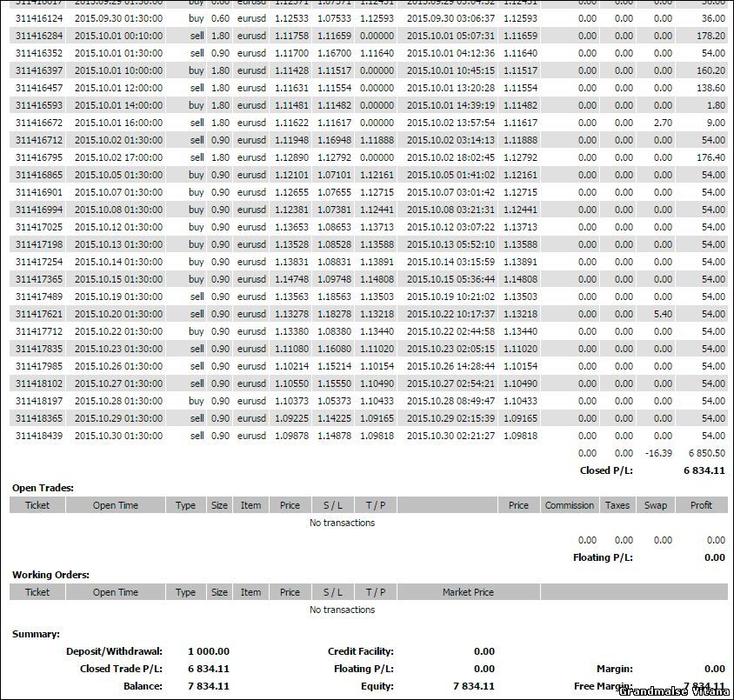Click ticket 311417254
The height and width of the screenshot is (700, 734).
39,262
